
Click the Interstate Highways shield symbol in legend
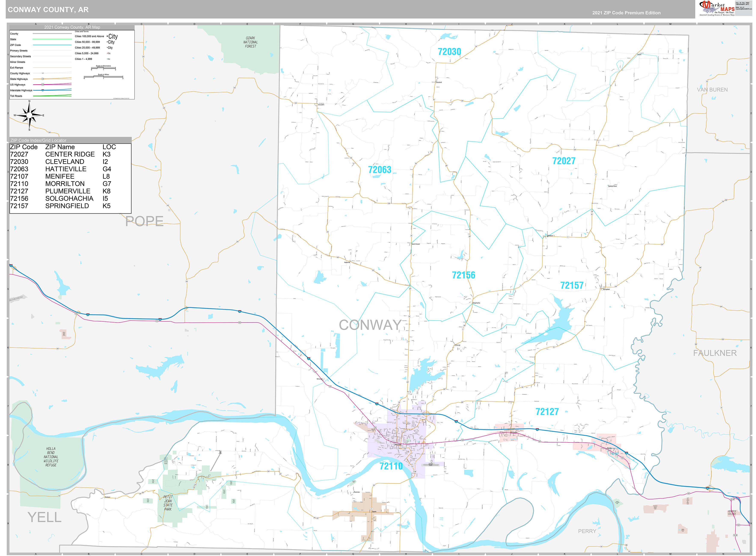[x=42, y=90]
